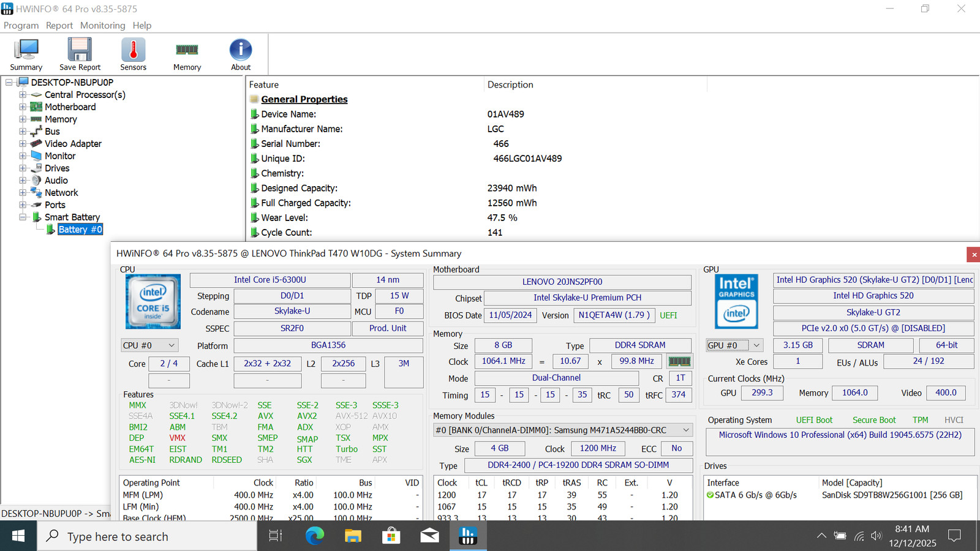Expand the Bus tree node
This screenshot has height=551, width=980.
click(23, 132)
